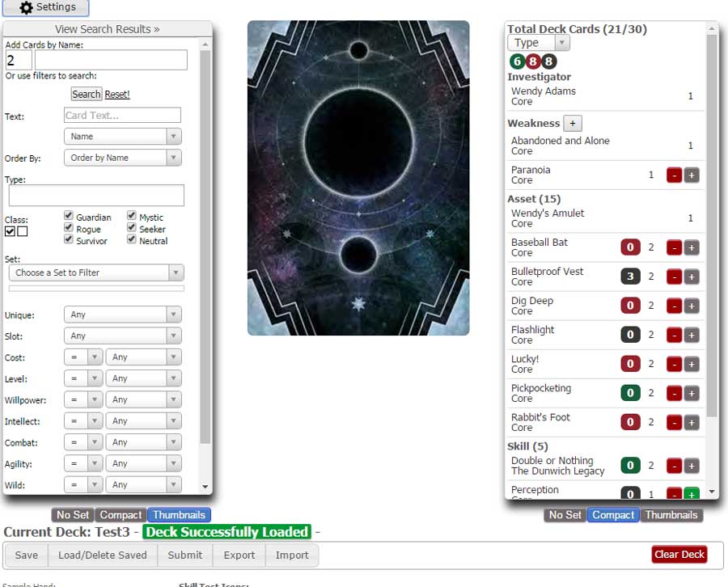Viewport: 728px width, 587px height.
Task: Open the Level operator dropdown
Action: click(83, 378)
